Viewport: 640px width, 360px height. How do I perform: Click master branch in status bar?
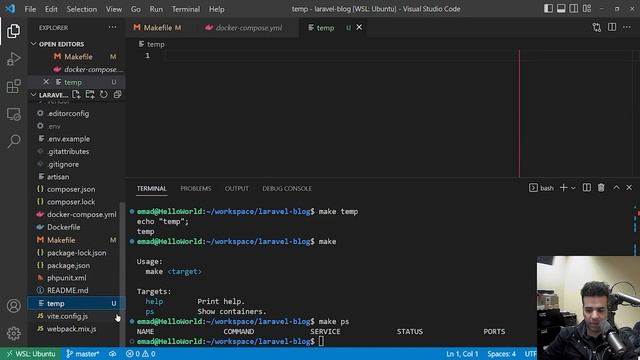[83, 354]
